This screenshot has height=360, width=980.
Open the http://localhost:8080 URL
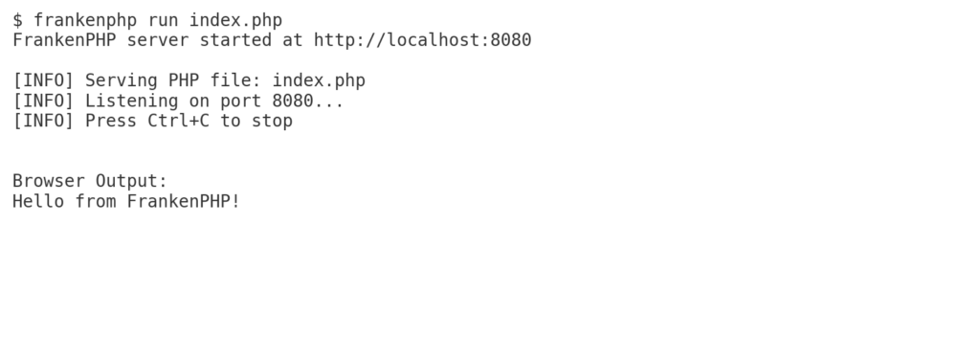422,40
